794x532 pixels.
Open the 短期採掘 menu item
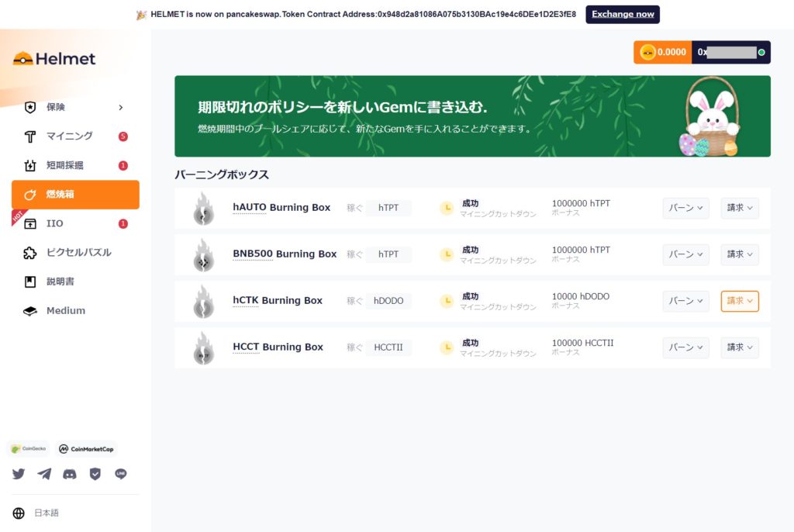tap(75, 166)
